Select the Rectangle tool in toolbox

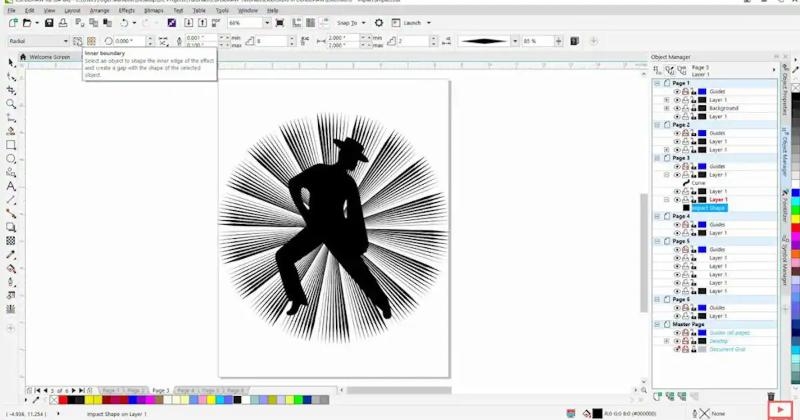pyautogui.click(x=11, y=145)
